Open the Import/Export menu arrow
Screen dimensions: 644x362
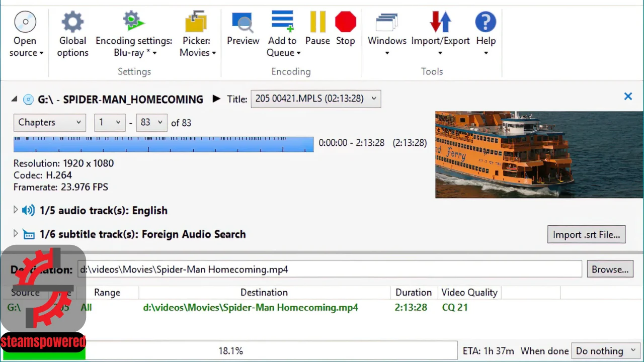click(440, 53)
